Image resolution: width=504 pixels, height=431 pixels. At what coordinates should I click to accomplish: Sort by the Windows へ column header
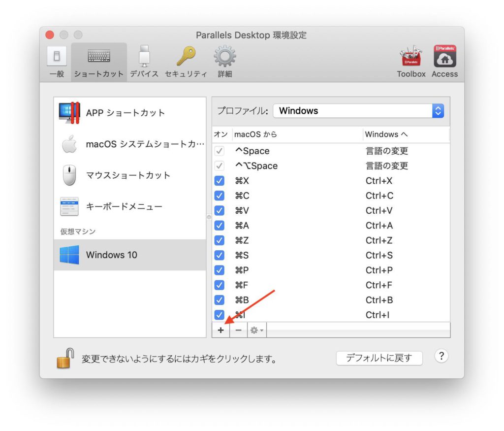pos(406,134)
